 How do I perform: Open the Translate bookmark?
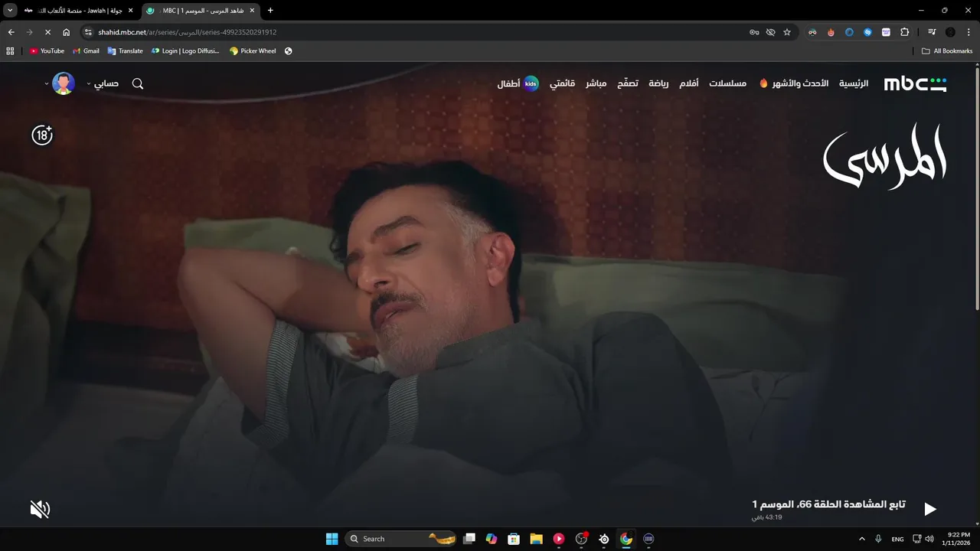(x=125, y=51)
